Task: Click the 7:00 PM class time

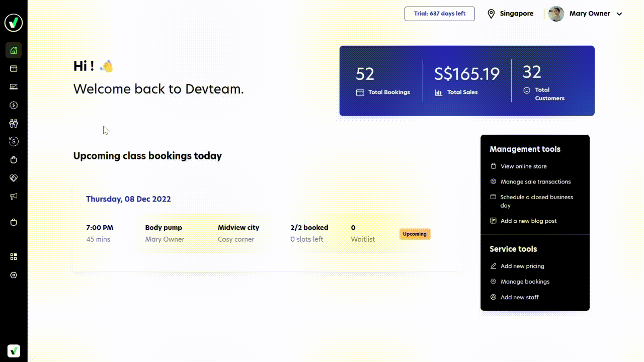Action: (x=100, y=228)
